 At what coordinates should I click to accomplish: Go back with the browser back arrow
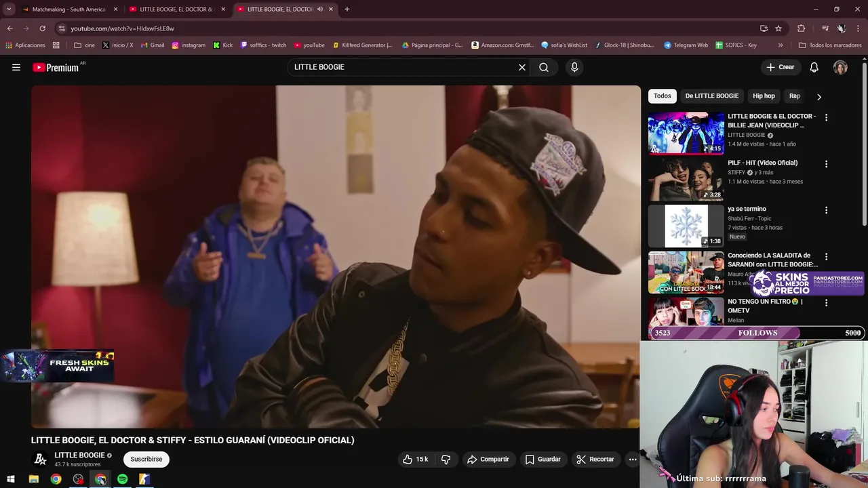click(x=9, y=28)
